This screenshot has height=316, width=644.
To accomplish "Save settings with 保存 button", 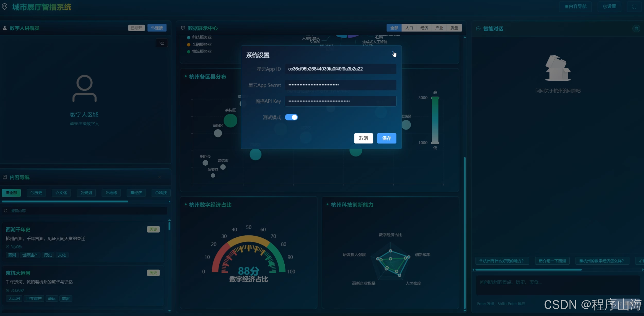I will (x=387, y=138).
